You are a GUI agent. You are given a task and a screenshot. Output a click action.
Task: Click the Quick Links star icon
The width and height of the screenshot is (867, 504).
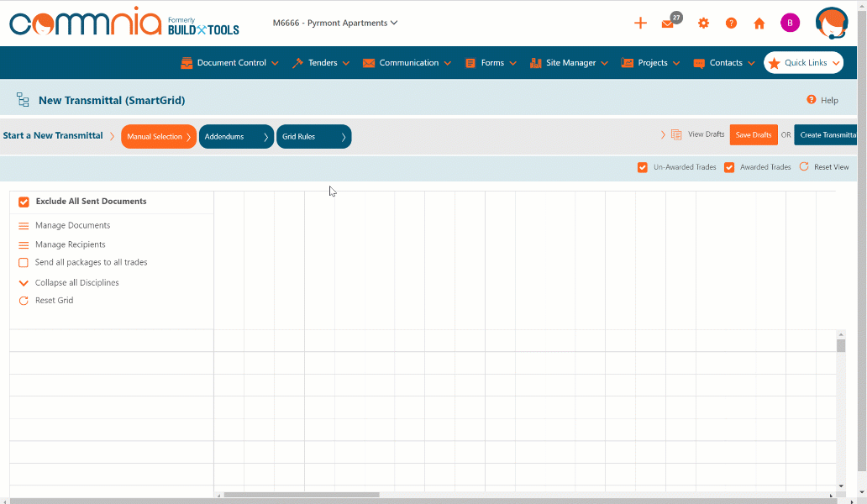pyautogui.click(x=774, y=63)
